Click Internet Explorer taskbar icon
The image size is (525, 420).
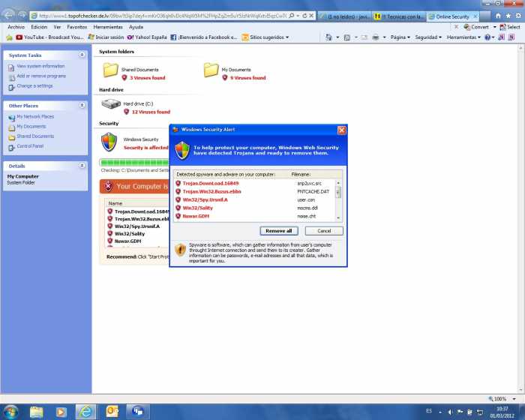(x=85, y=412)
